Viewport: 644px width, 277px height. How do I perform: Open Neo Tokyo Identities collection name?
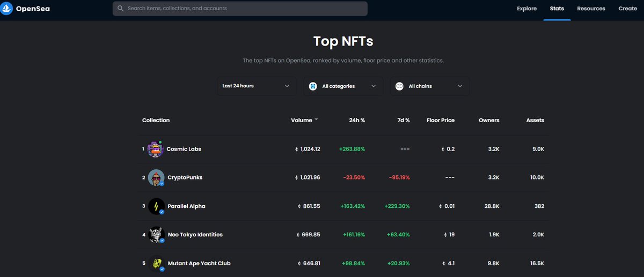tap(195, 235)
